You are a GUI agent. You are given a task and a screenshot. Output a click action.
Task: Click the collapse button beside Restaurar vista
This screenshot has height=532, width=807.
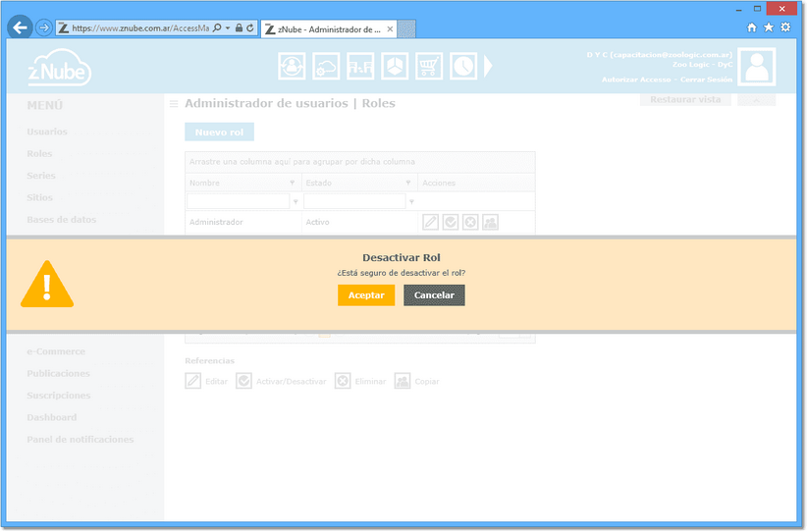click(756, 100)
